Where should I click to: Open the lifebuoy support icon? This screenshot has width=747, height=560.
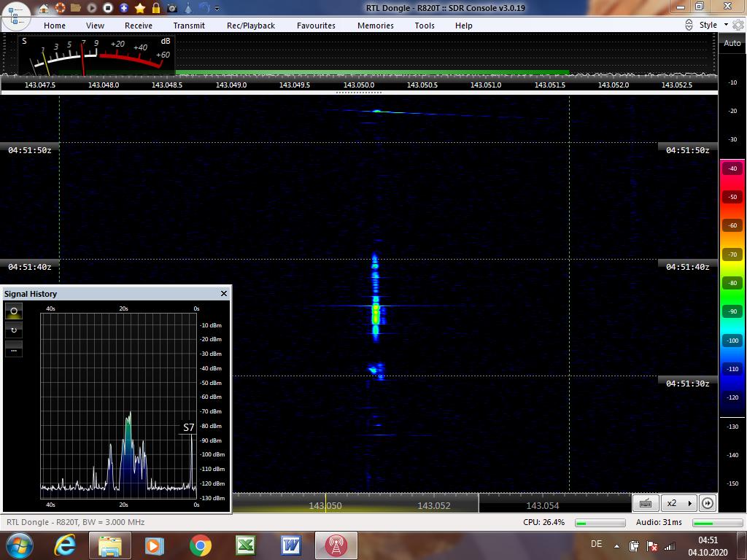tap(60, 8)
